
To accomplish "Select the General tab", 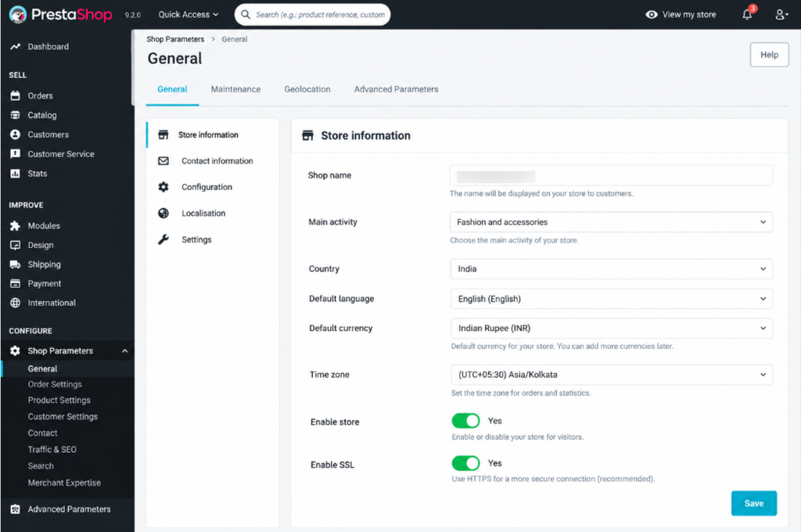I will point(172,89).
